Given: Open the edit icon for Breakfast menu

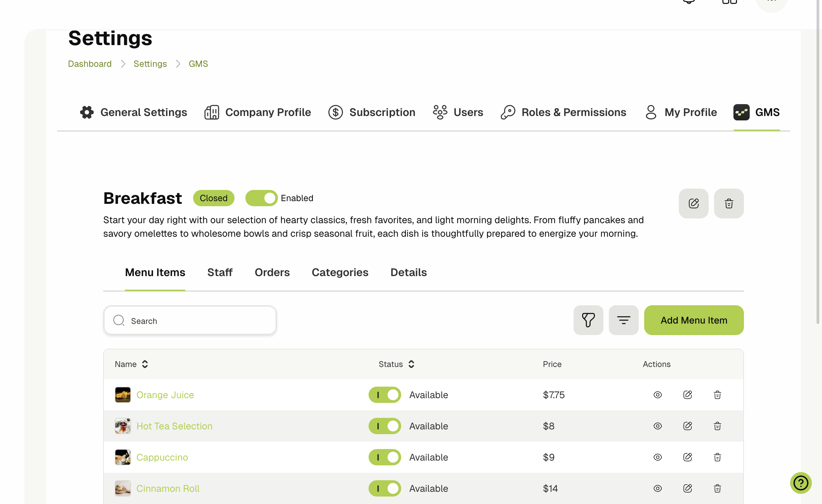Looking at the screenshot, I should (693, 203).
